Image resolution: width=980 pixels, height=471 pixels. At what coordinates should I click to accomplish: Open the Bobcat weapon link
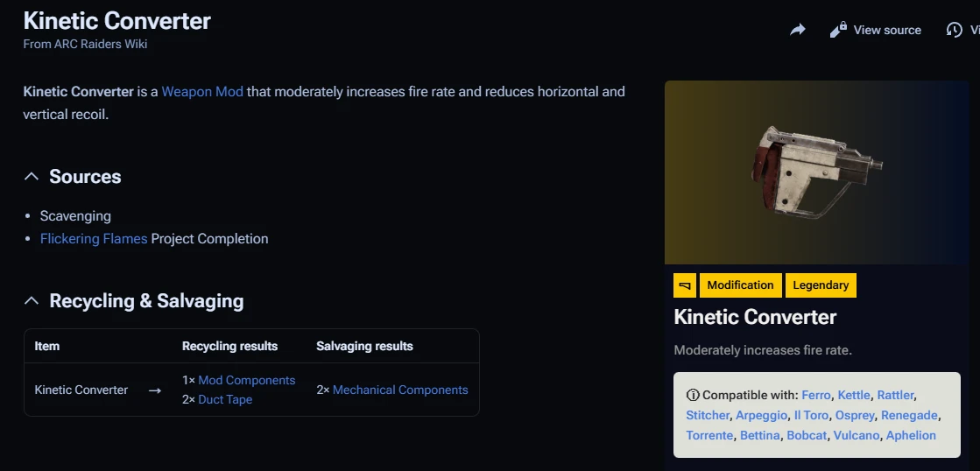[x=807, y=435]
